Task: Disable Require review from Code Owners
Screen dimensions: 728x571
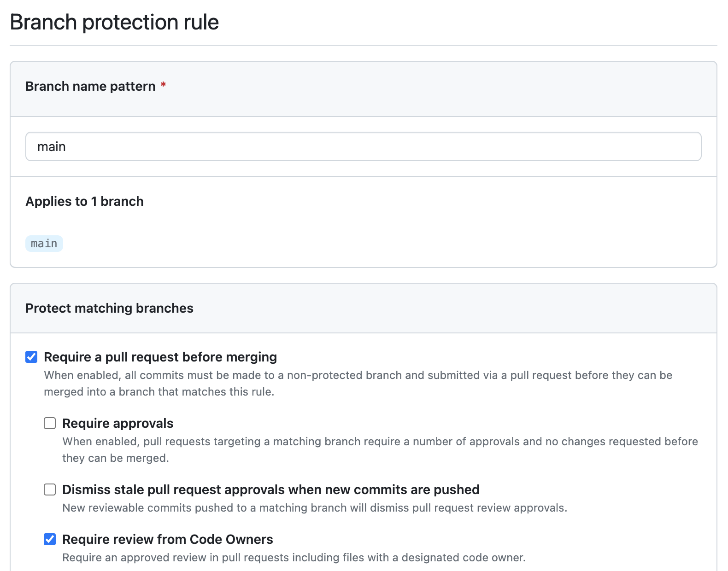Action: (49, 539)
